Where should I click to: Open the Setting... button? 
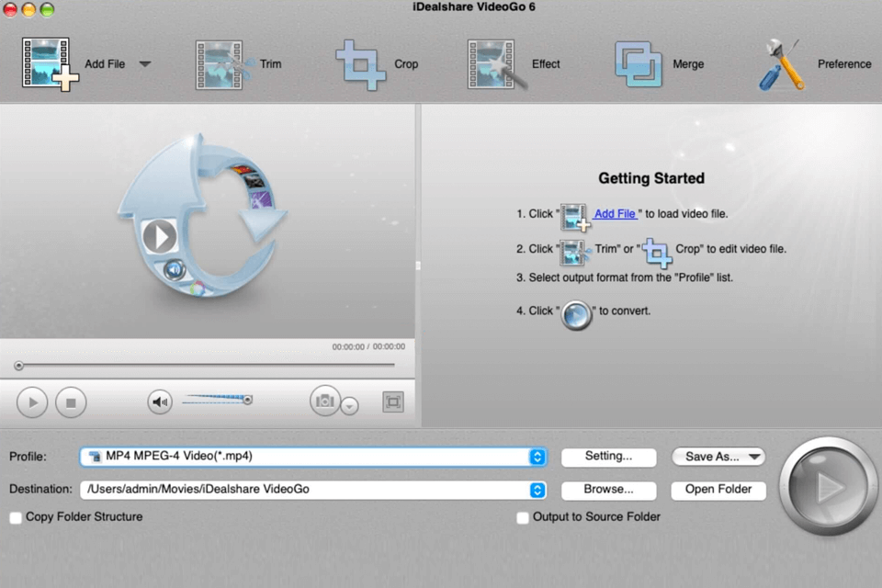pos(608,457)
